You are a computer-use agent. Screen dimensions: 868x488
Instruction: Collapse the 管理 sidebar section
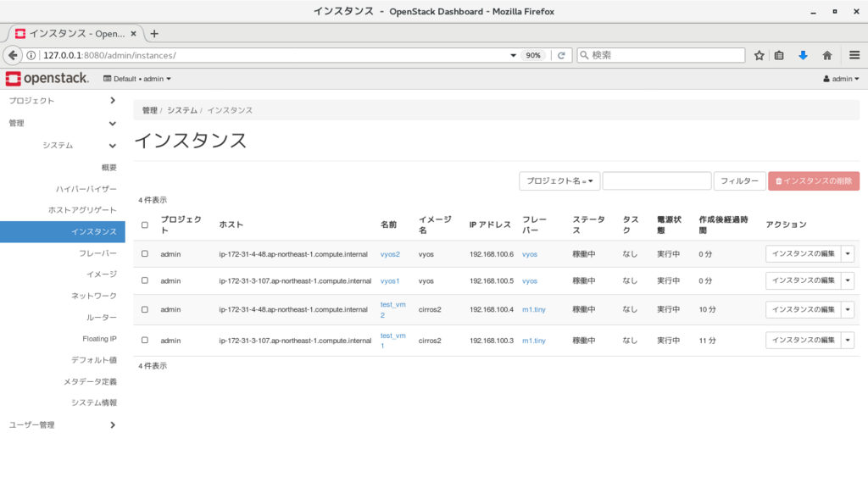coord(62,124)
